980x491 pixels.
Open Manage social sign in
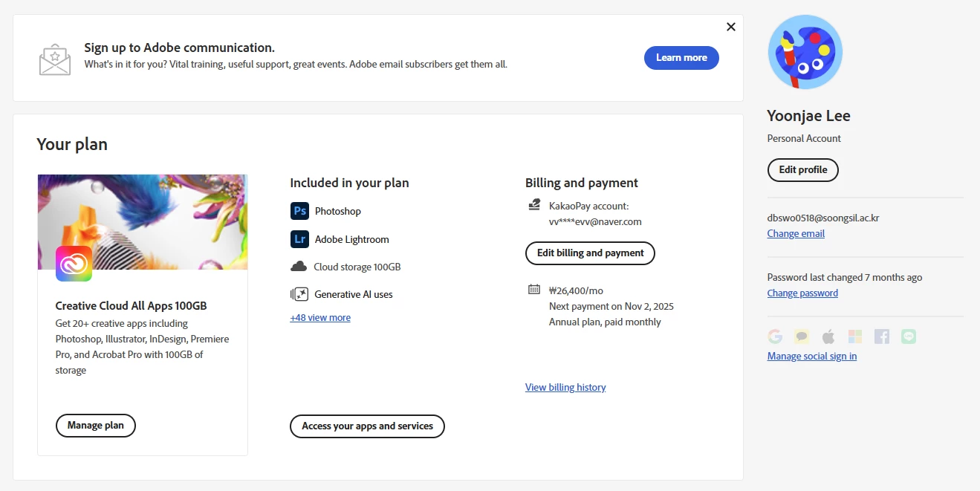812,357
